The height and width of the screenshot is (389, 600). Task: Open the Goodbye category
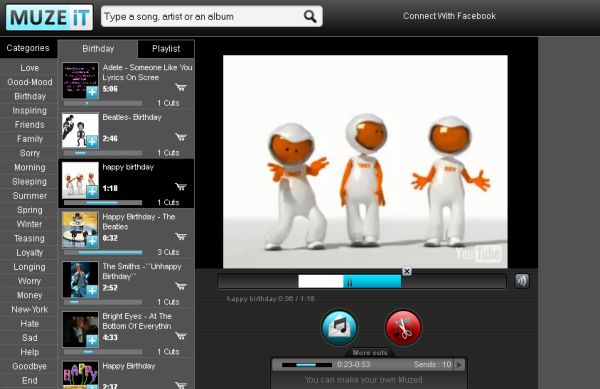29,366
